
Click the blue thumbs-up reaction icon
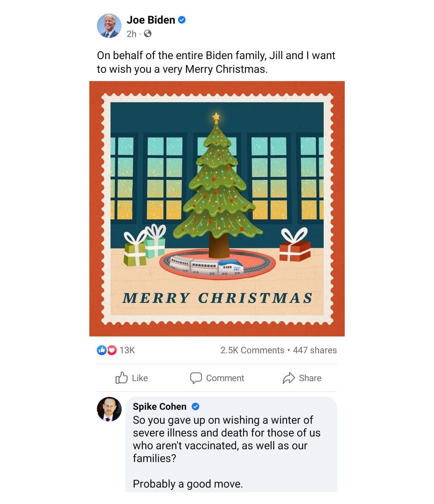tap(101, 350)
